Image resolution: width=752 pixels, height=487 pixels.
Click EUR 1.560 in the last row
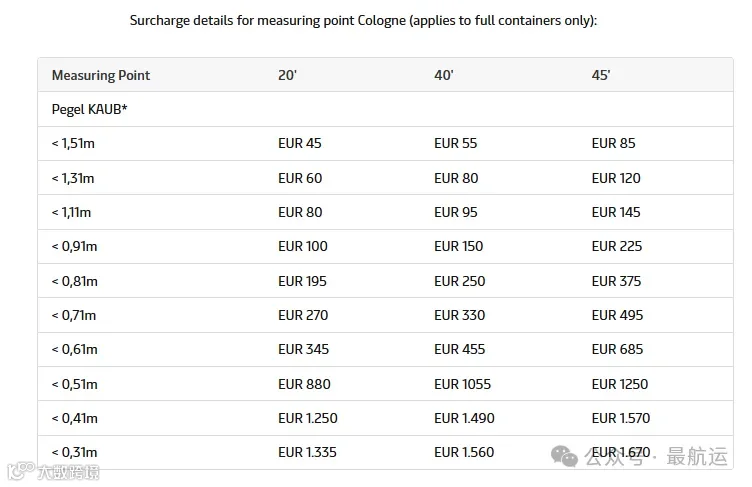point(464,452)
